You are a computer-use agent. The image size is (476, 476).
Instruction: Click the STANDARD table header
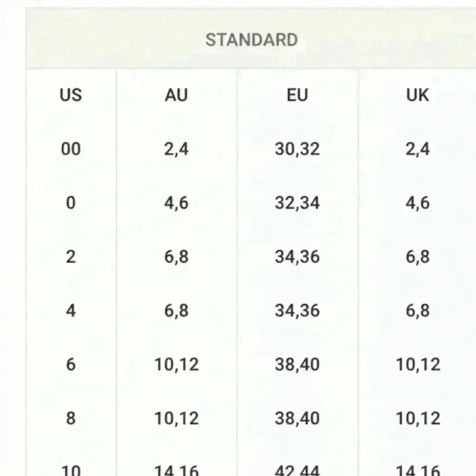251,40
